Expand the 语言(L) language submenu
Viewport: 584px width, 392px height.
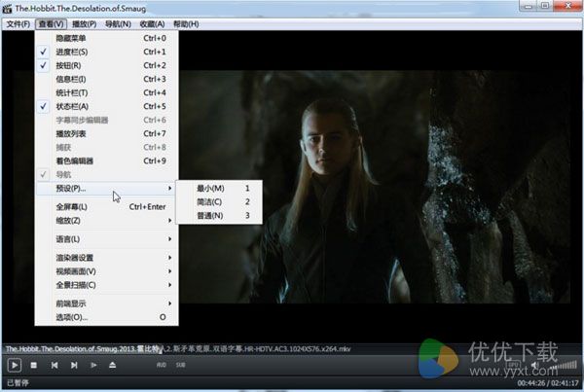106,239
